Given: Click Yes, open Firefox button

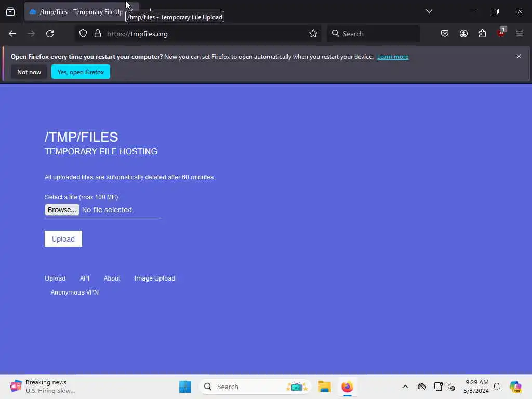Looking at the screenshot, I should [x=81, y=72].
